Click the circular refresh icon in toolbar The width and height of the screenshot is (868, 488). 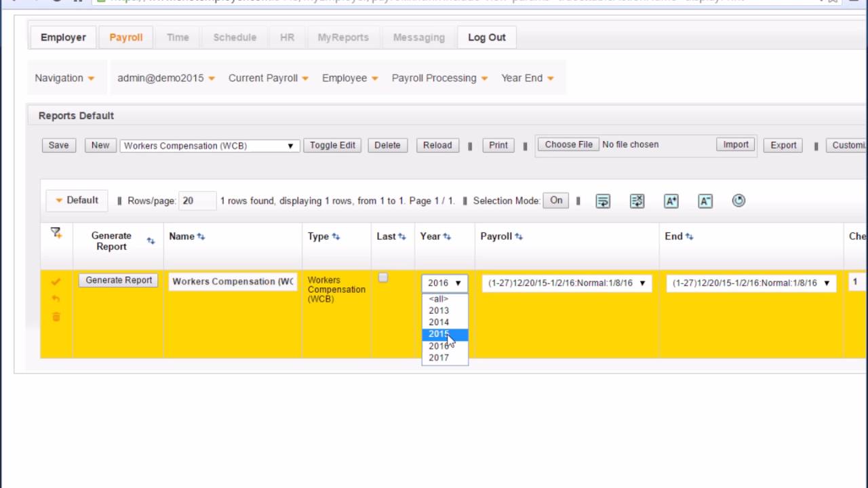(739, 200)
